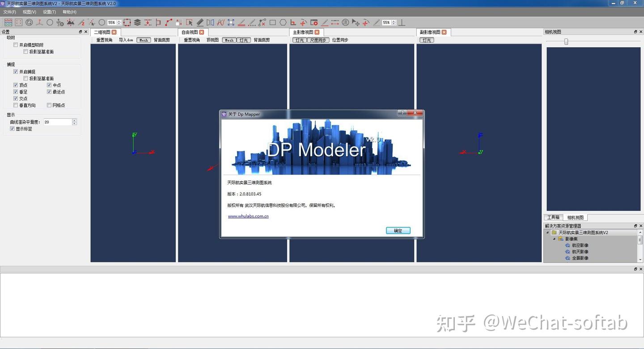
Task: Open the 帮助(H) menu
Action: (68, 12)
